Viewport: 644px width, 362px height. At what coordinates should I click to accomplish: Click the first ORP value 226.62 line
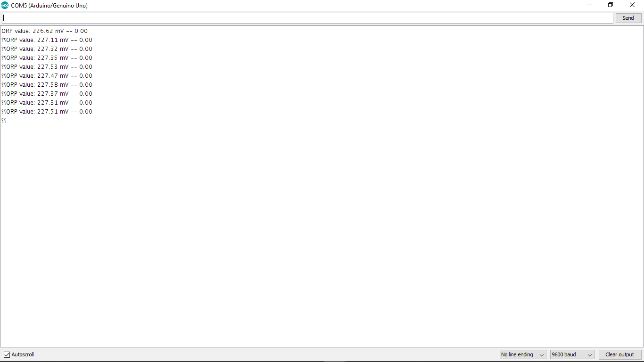point(44,31)
